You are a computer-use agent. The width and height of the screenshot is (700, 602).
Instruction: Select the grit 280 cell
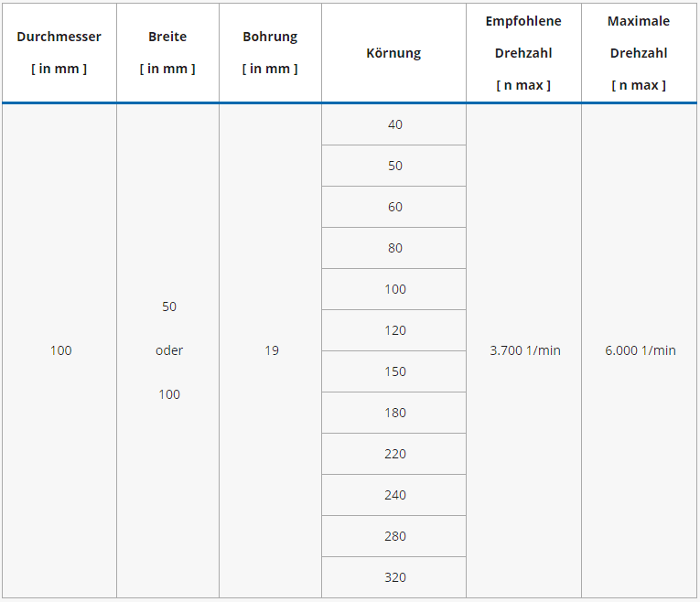[x=394, y=536]
